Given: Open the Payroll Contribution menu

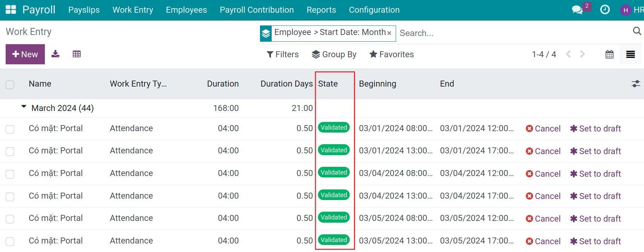Looking at the screenshot, I should [257, 10].
